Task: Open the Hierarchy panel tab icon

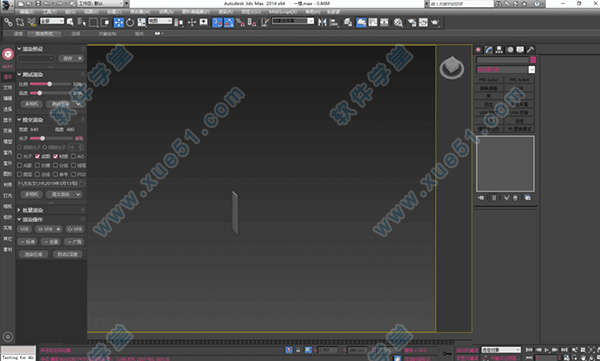Action: [x=499, y=50]
